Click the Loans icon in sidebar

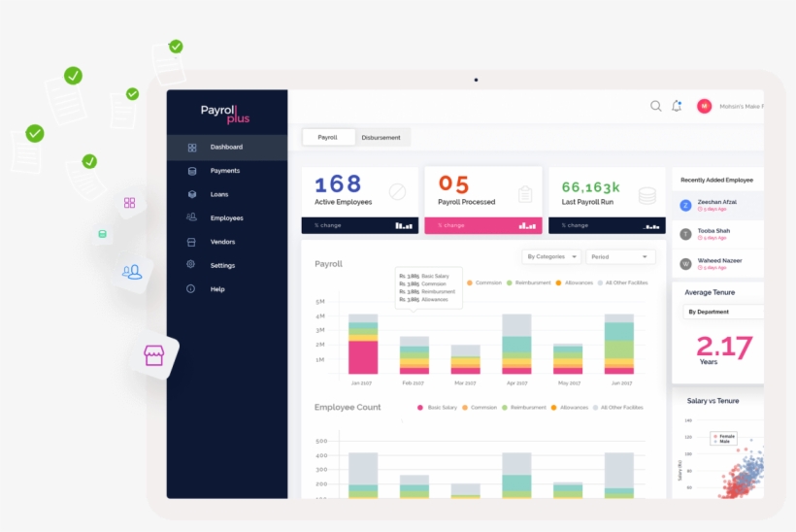192,194
